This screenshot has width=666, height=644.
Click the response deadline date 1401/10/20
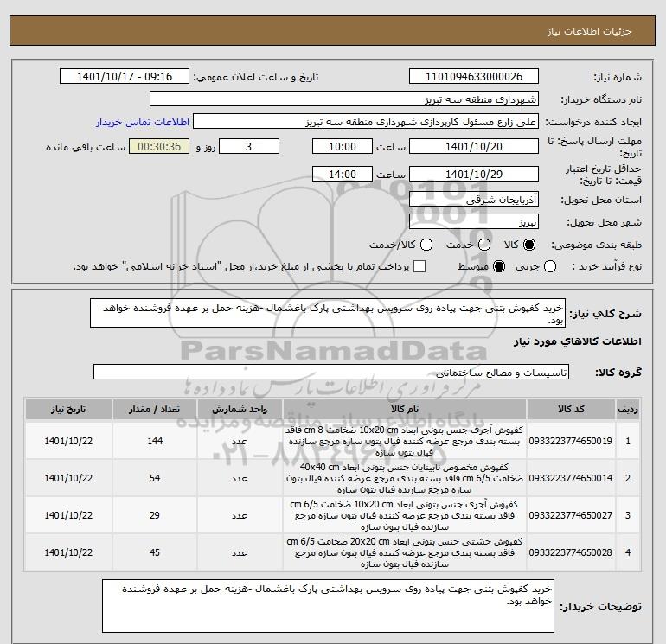pos(474,146)
